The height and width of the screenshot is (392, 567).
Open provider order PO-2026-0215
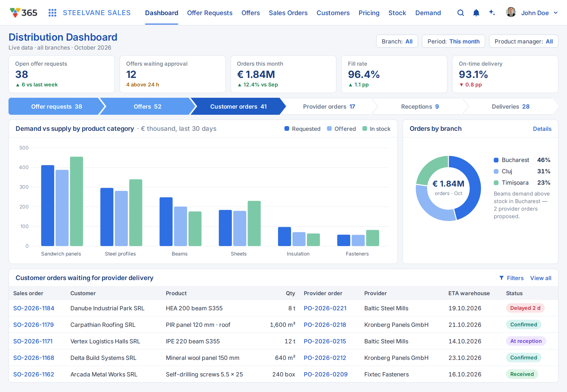click(x=325, y=341)
